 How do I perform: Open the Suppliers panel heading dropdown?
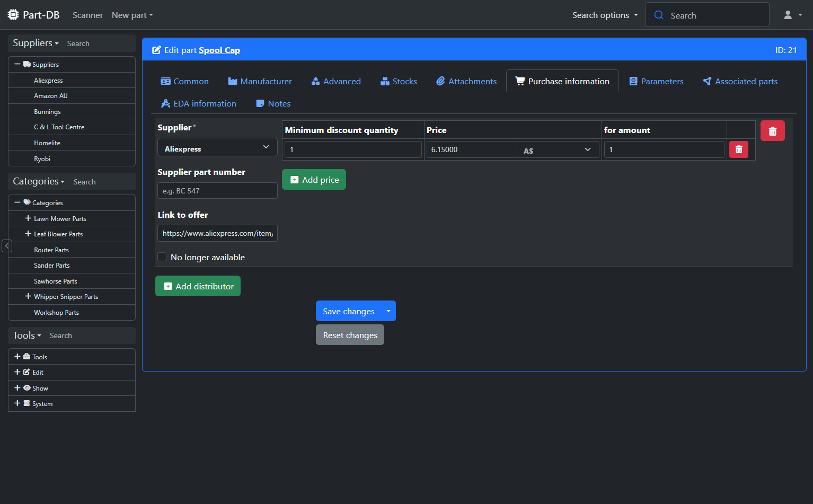click(x=36, y=43)
